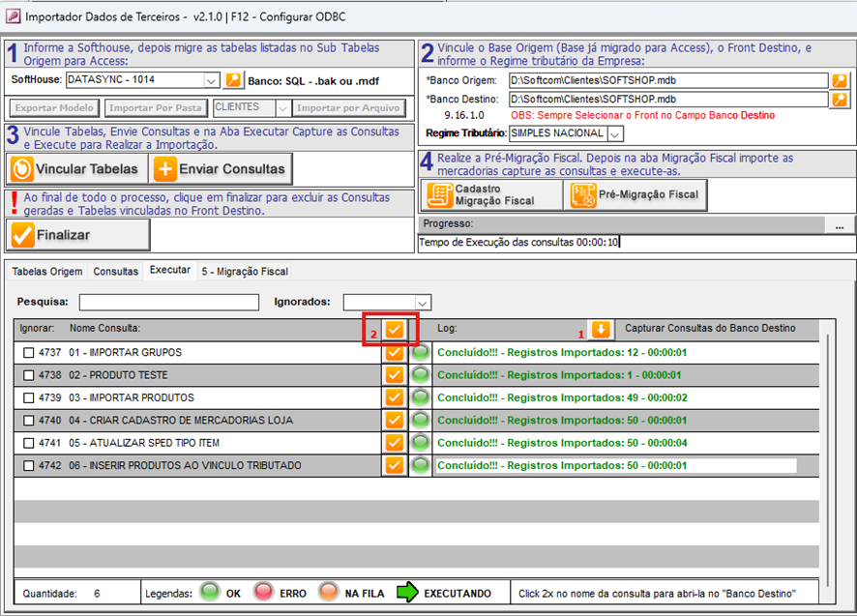The image size is (857, 616).
Task: Click the SoftHouse search icon button
Action: click(x=233, y=80)
